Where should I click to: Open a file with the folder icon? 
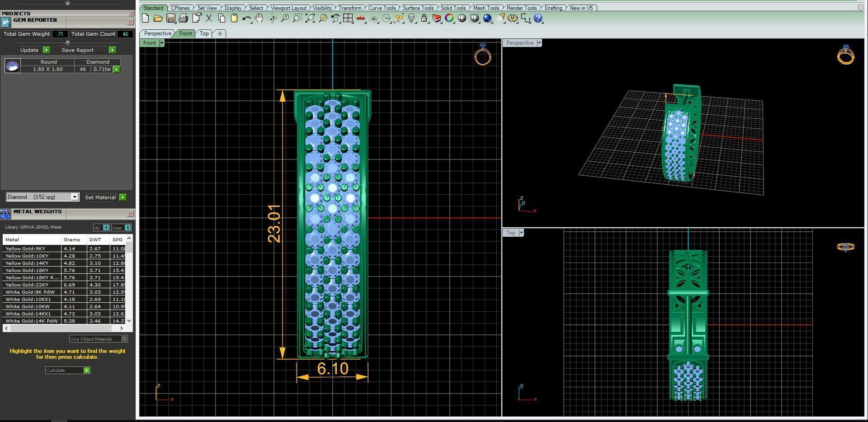pos(158,18)
